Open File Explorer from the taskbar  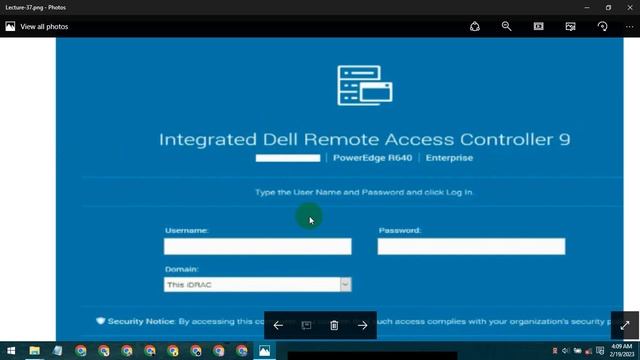pos(35,351)
